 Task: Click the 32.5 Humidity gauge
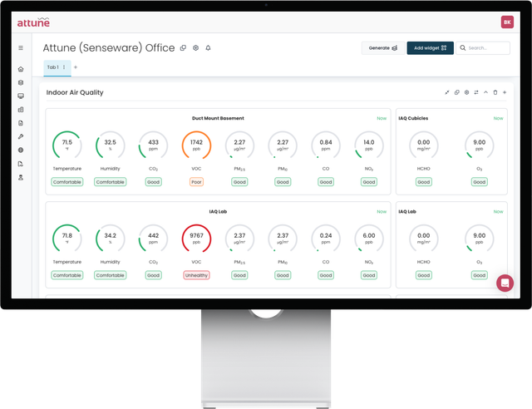(x=111, y=145)
